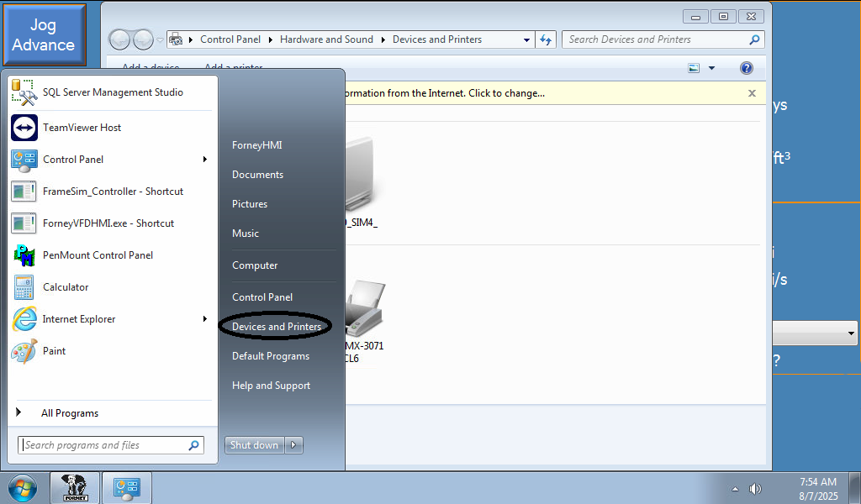This screenshot has width=861, height=504.
Task: Open the view options dropdown arrow
Action: click(711, 68)
